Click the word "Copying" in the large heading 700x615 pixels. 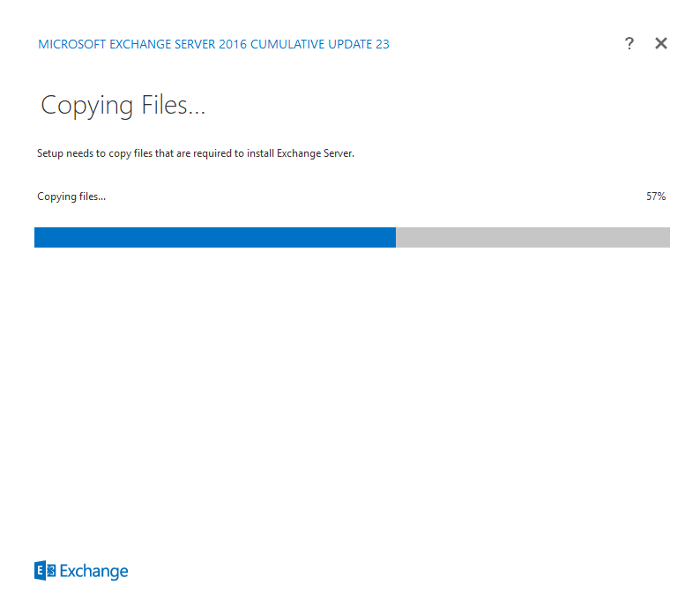pos(87,107)
